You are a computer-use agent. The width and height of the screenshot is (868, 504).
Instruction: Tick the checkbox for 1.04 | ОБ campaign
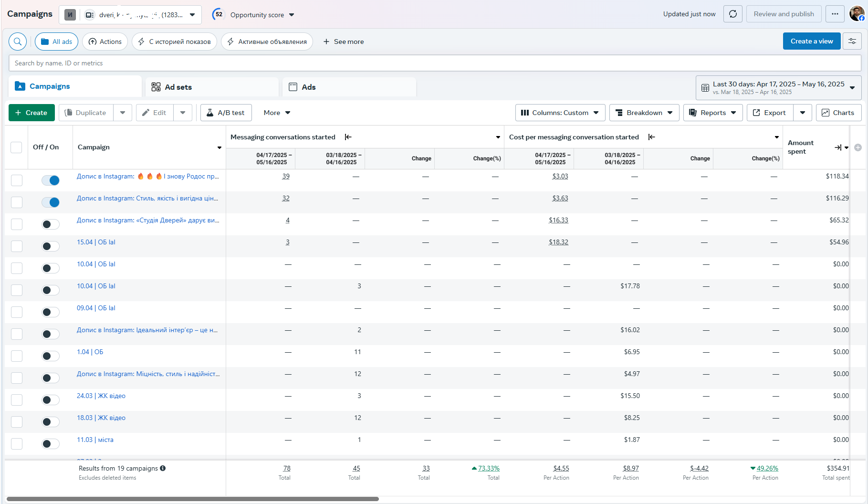click(17, 356)
